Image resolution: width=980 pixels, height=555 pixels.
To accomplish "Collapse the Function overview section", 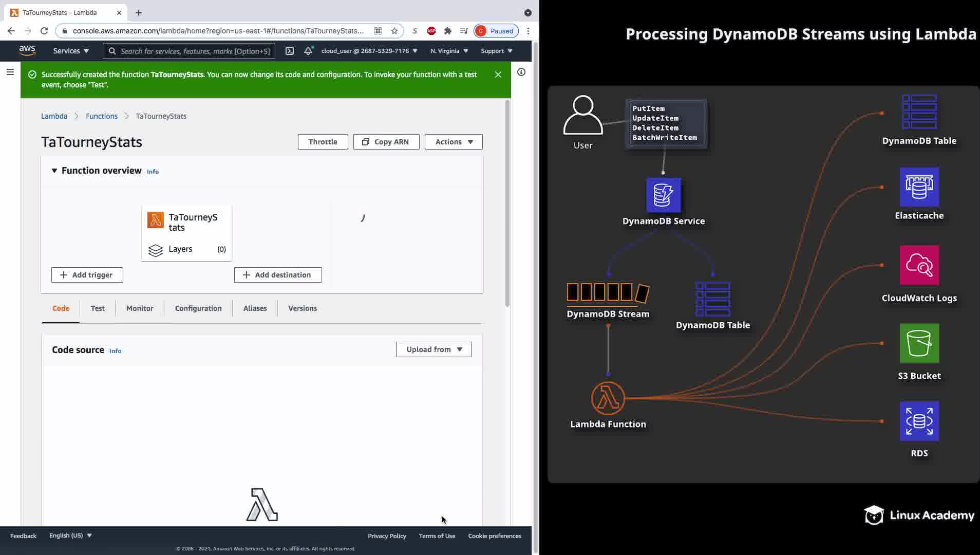I will coord(54,171).
